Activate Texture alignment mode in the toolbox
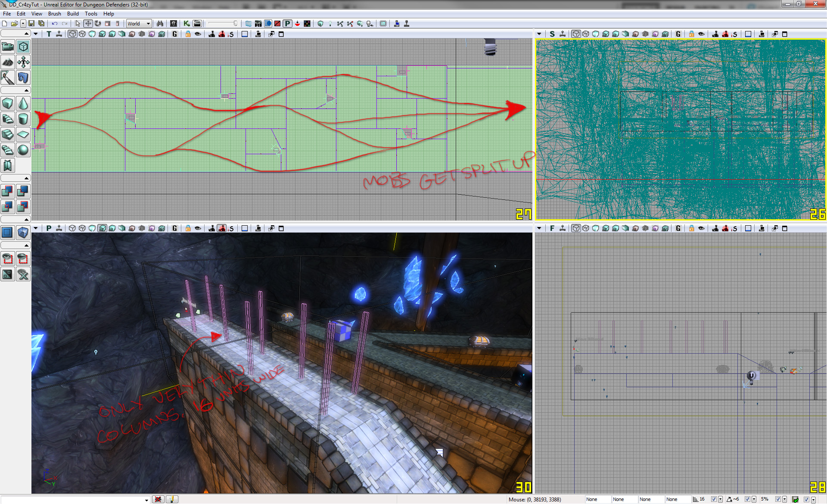The image size is (827, 504). pos(23,62)
